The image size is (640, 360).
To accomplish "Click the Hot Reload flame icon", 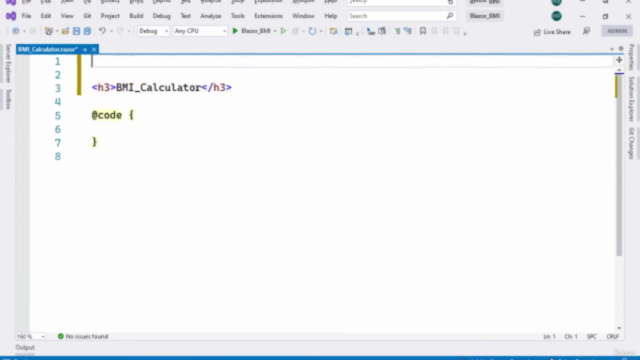I will click(295, 31).
